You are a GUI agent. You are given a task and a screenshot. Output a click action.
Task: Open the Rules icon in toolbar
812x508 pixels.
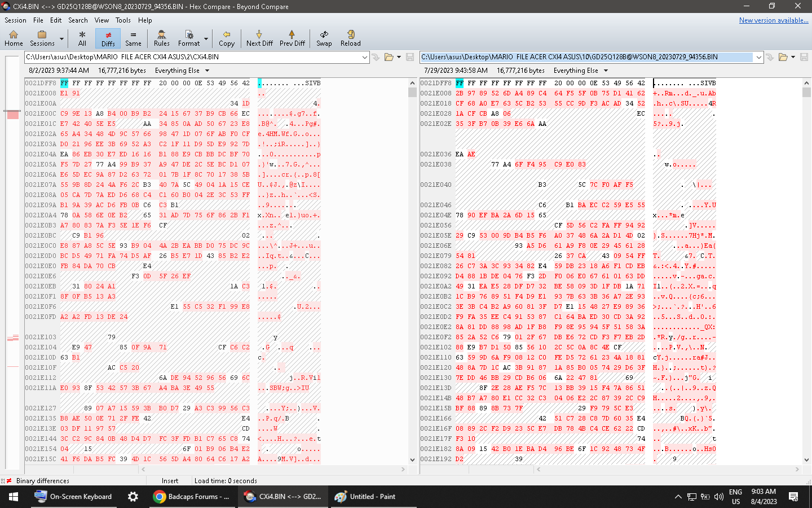coord(161,38)
